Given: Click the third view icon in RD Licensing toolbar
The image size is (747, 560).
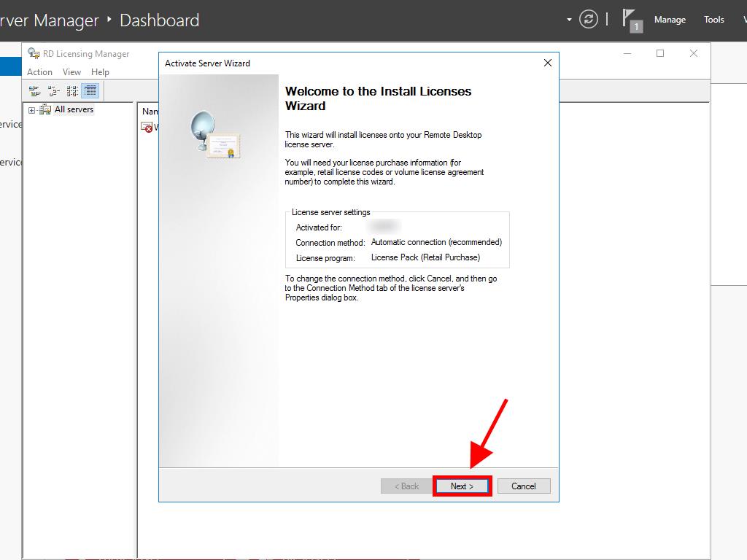Looking at the screenshot, I should [72, 91].
